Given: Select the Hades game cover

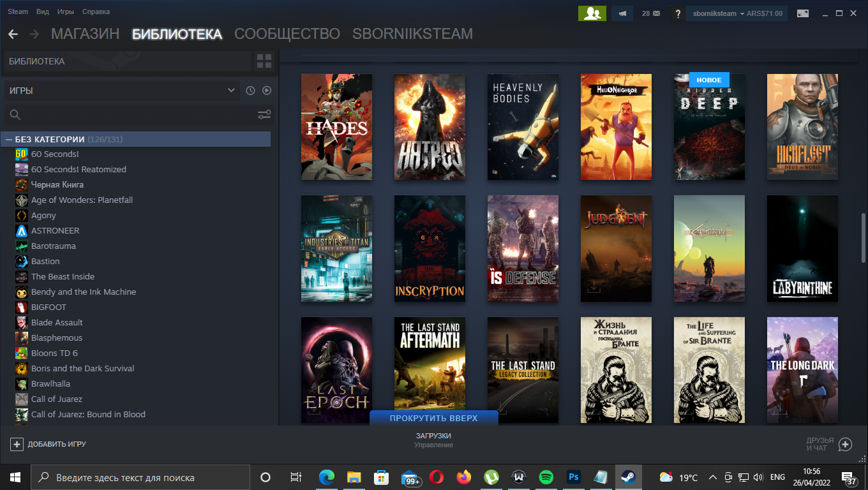Looking at the screenshot, I should point(336,126).
